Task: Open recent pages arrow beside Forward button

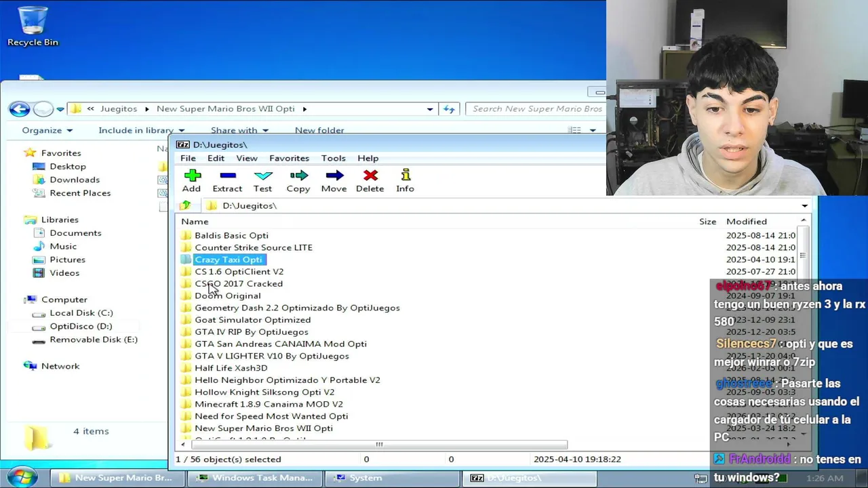Action: pyautogui.click(x=60, y=108)
